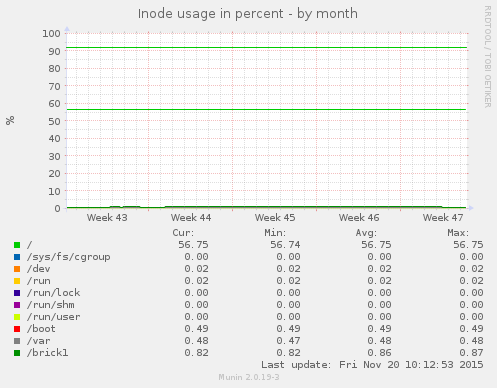Viewport: 497px width, 388px height.
Task: Click the dark blue swatch for /run/lock
Action: click(17, 293)
